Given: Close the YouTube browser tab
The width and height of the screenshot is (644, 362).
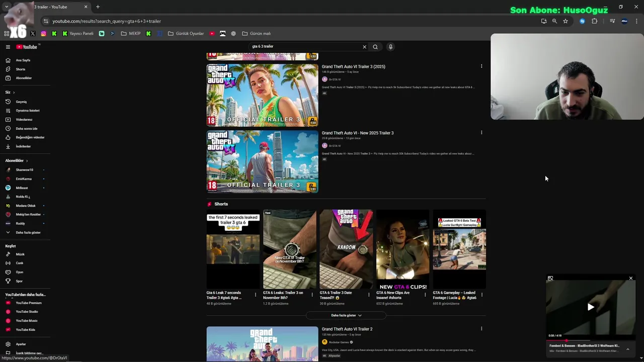Looking at the screenshot, I should point(86,7).
